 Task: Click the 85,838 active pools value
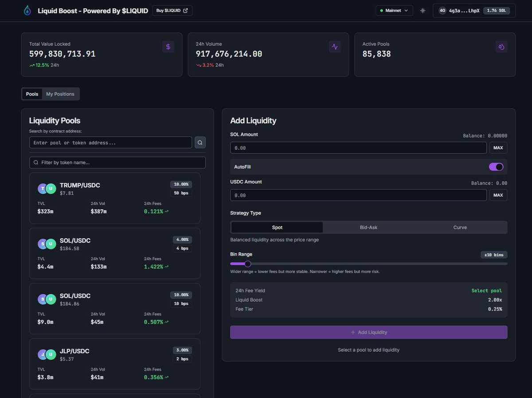377,54
